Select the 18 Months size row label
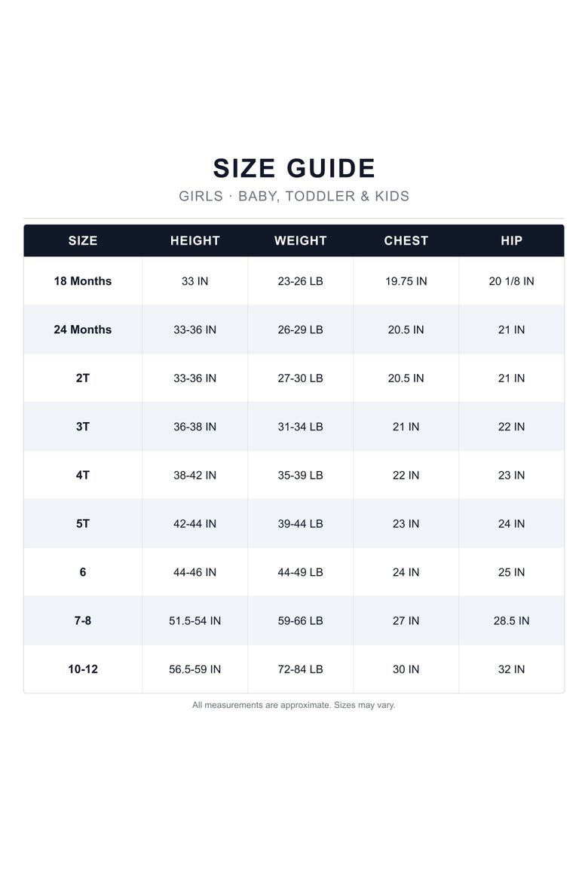The width and height of the screenshot is (588, 882). [x=83, y=281]
